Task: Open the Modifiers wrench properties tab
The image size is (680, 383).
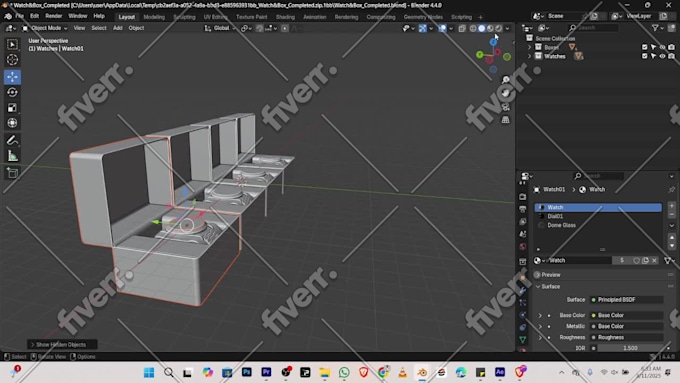Action: coord(523,290)
